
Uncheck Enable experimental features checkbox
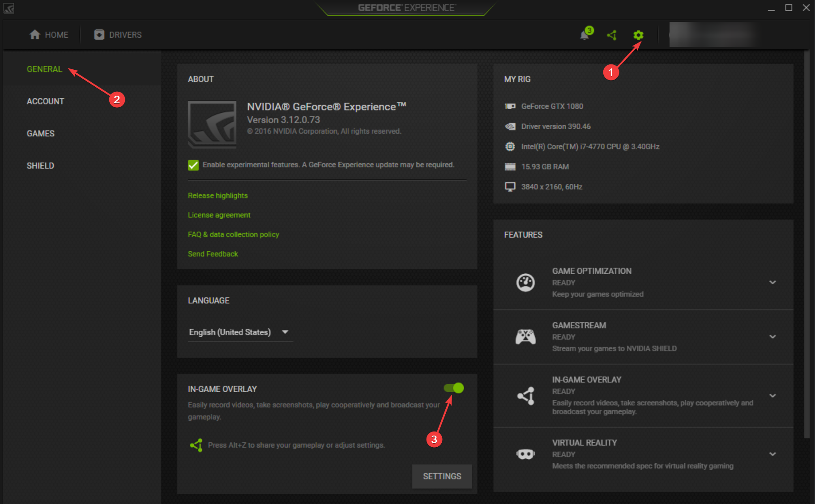193,165
